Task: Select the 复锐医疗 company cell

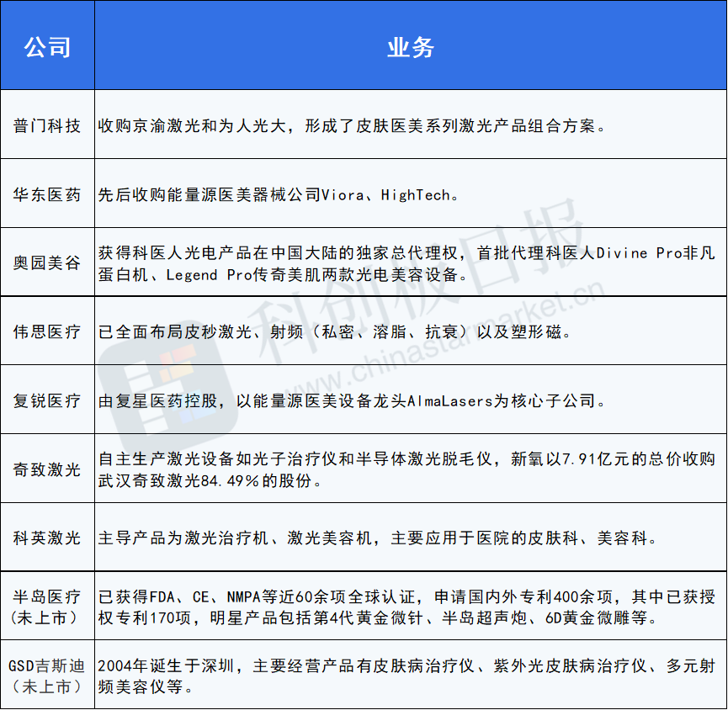Action: pyautogui.click(x=47, y=400)
